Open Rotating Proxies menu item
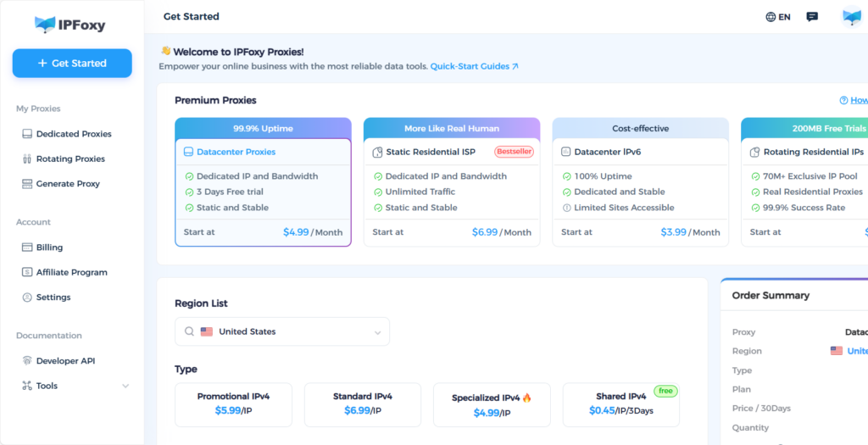 coord(70,159)
